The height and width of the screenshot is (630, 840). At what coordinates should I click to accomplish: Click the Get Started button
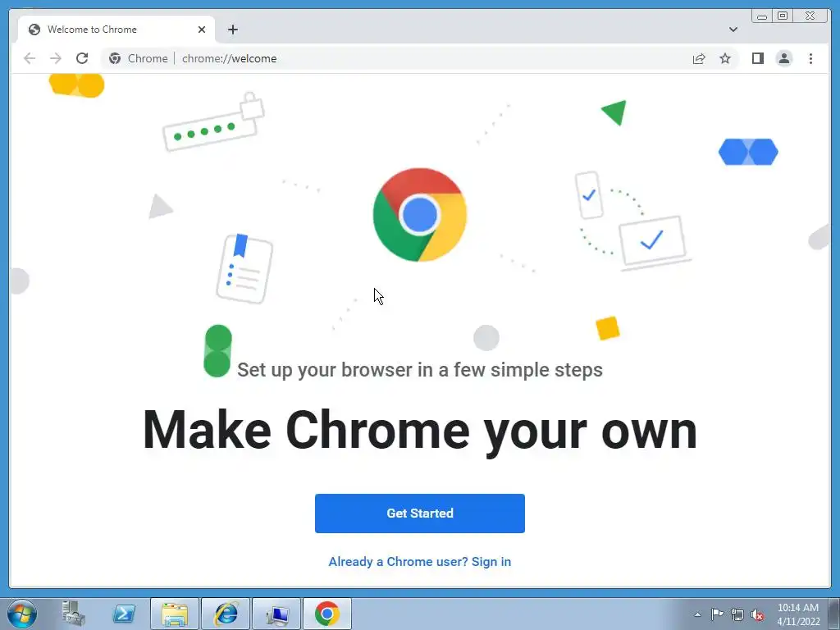419,514
